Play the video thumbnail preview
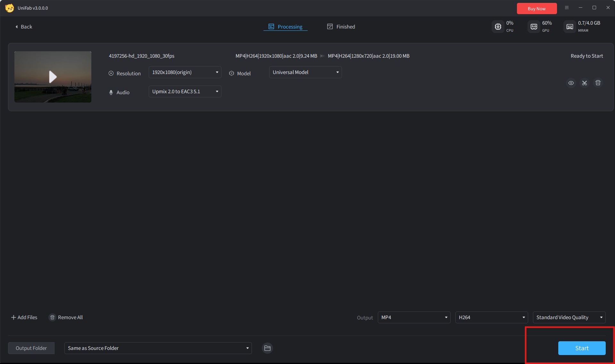The height and width of the screenshot is (364, 615). [x=53, y=77]
